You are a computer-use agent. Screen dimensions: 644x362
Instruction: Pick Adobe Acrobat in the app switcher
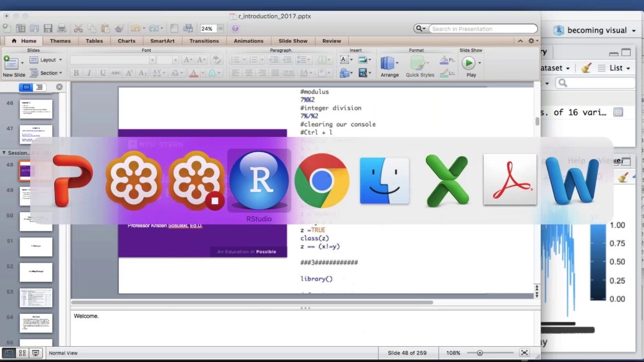coord(510,180)
